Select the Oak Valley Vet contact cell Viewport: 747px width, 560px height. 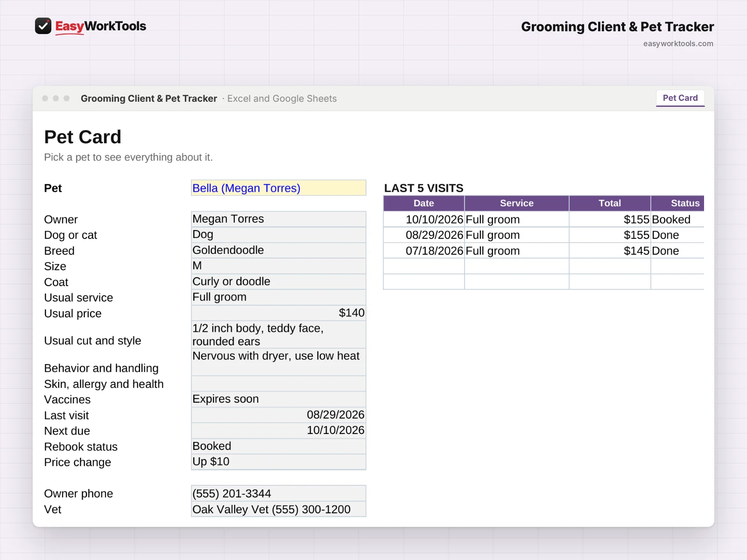[279, 509]
